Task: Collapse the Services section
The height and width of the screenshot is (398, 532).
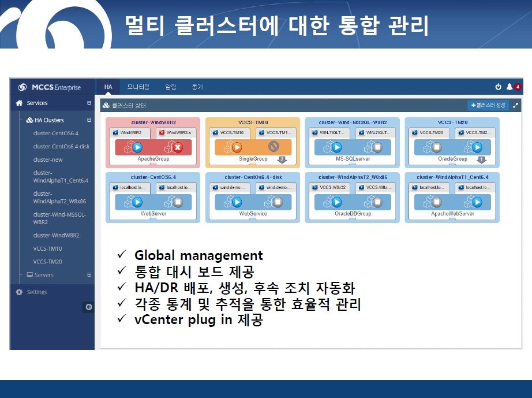Action: [89, 103]
